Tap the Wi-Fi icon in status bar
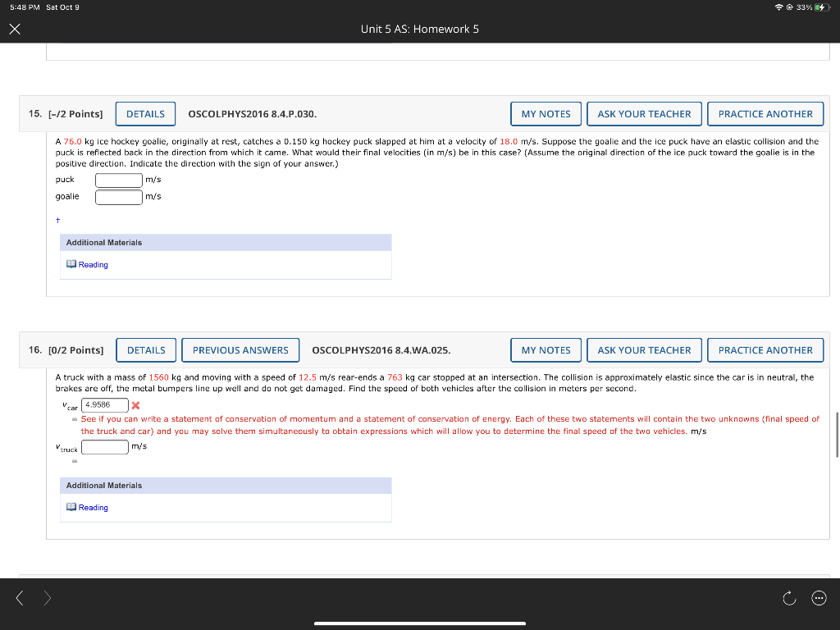The image size is (840, 630). (779, 7)
